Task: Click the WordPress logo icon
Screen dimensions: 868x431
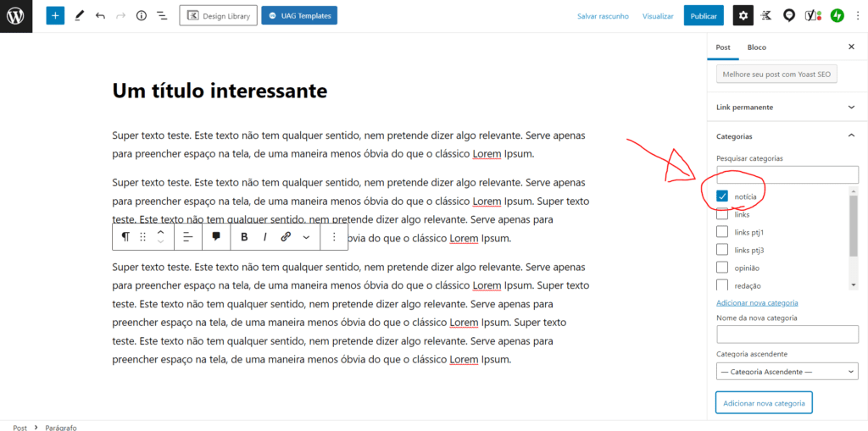Action: pyautogui.click(x=16, y=16)
